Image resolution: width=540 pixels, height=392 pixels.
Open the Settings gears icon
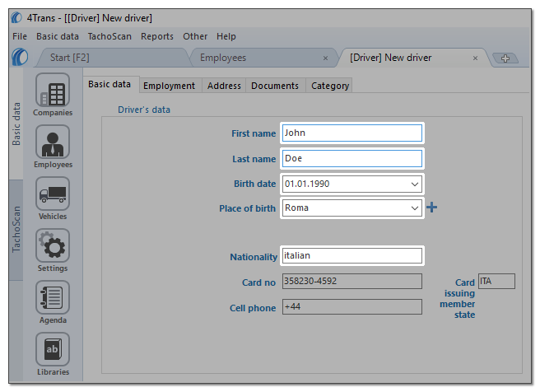[x=53, y=245]
